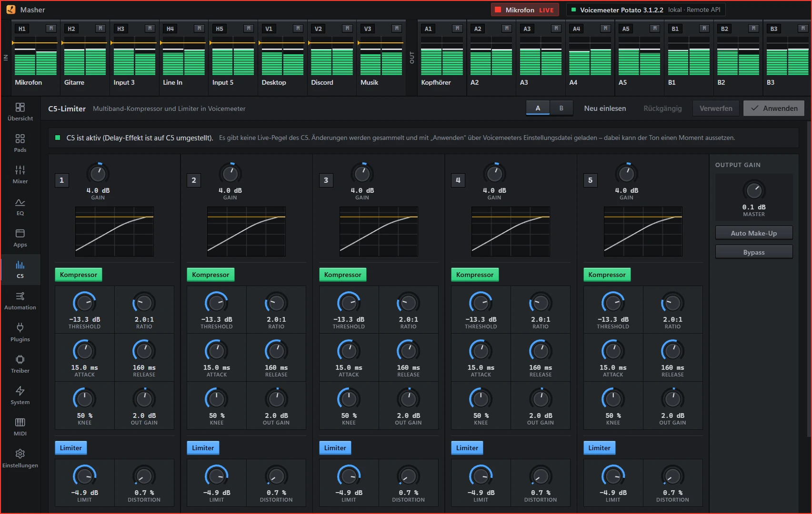The height and width of the screenshot is (514, 812).
Task: Click the Auto Make-Up button
Action: pos(754,233)
